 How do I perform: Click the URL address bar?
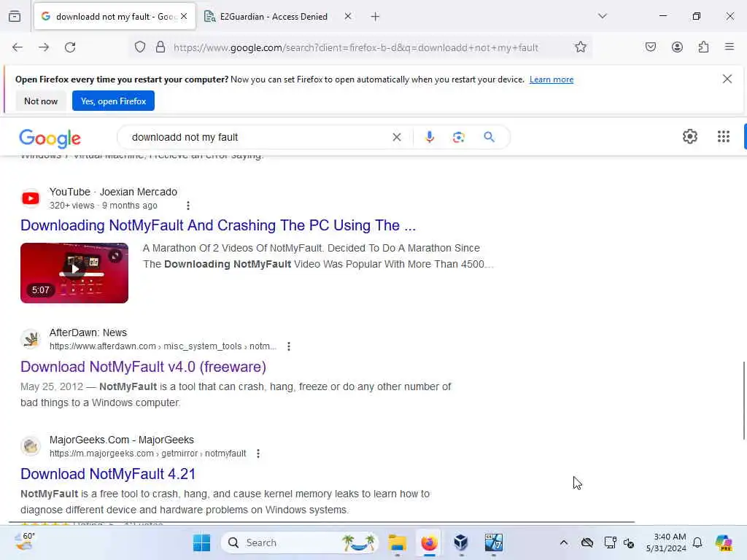(357, 47)
